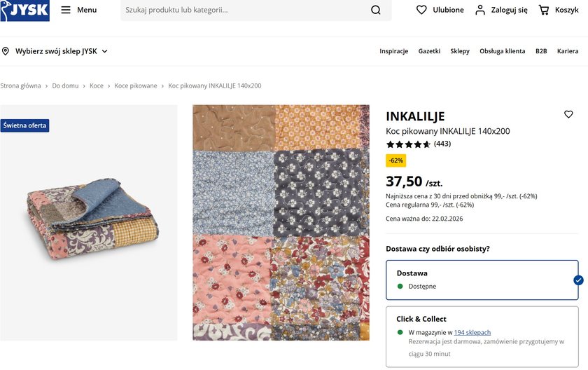Add INKALILJE to favorites with heart icon

(568, 114)
